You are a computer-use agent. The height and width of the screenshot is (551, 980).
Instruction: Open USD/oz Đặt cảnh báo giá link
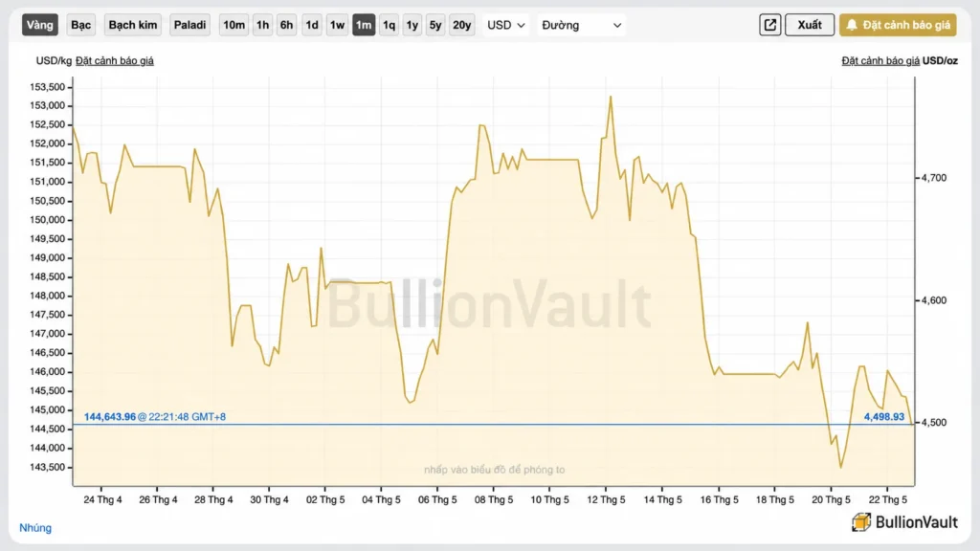point(880,60)
